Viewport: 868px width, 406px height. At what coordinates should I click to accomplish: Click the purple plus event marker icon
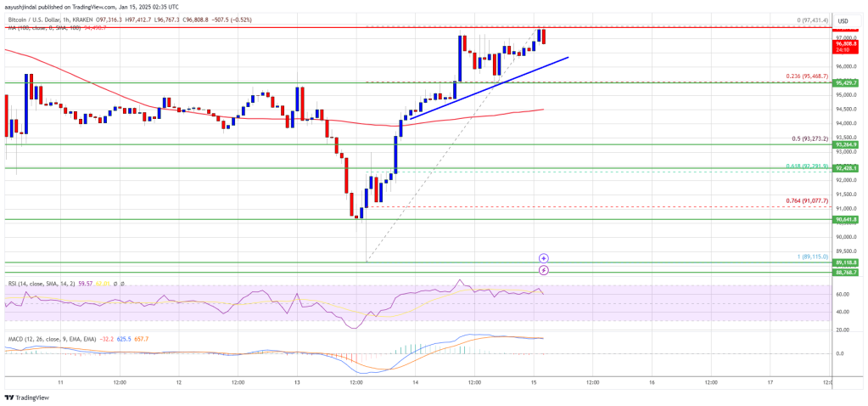tap(544, 258)
